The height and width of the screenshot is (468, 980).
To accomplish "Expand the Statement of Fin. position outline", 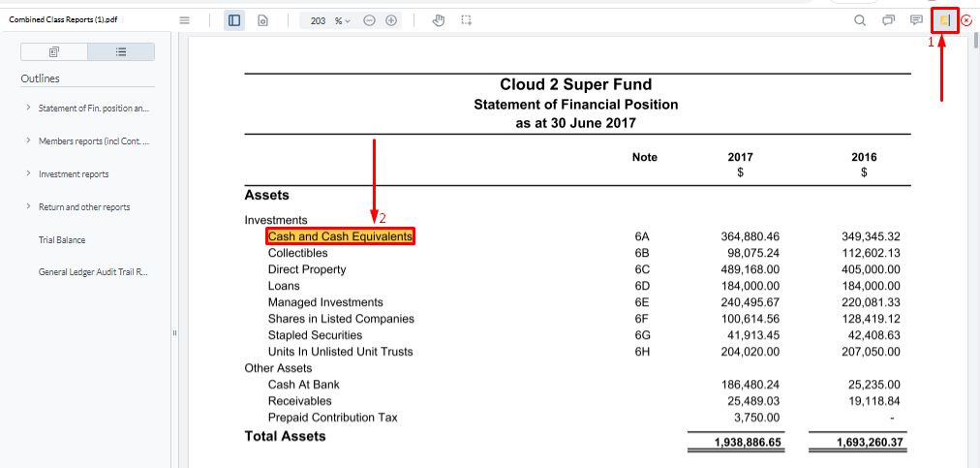I will [28, 108].
